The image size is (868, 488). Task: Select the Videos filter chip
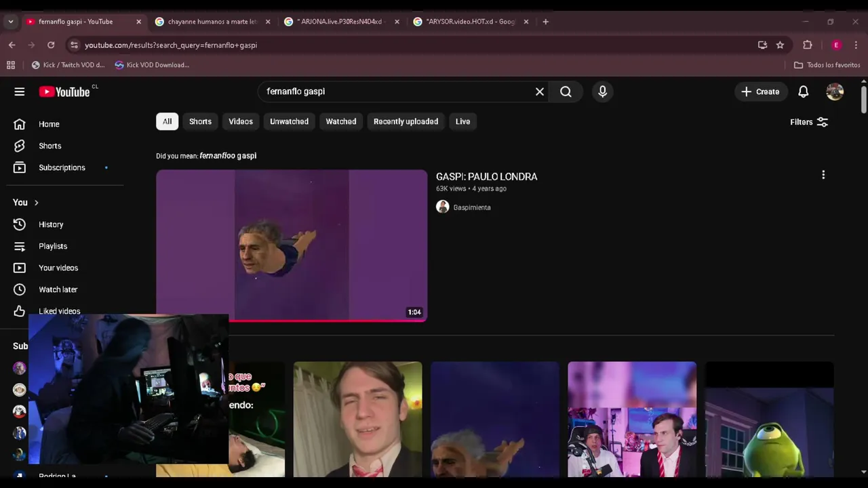click(x=241, y=121)
